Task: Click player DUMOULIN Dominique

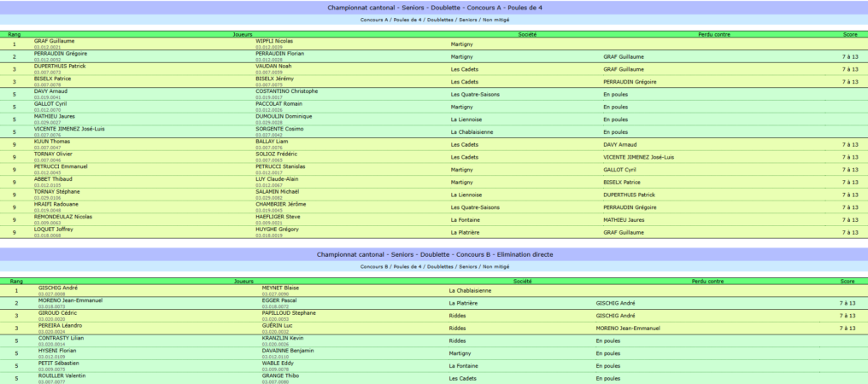Action: (x=284, y=117)
